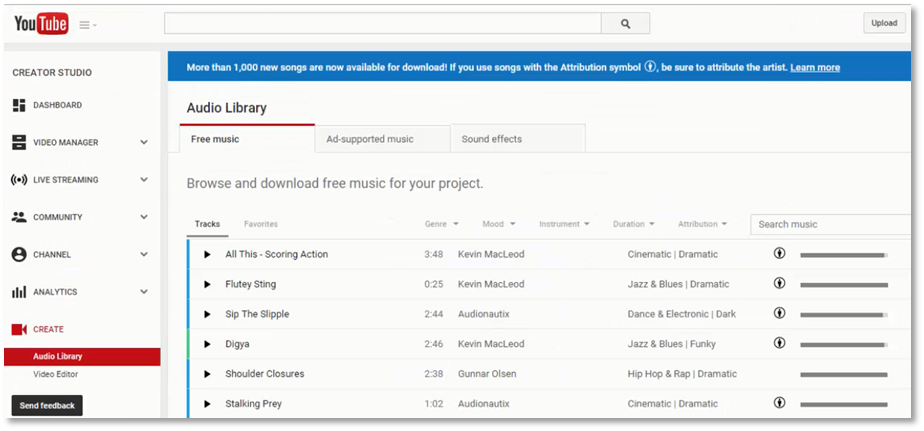This screenshot has height=431, width=924.
Task: Click the Shoulder Closures track title
Action: (265, 374)
